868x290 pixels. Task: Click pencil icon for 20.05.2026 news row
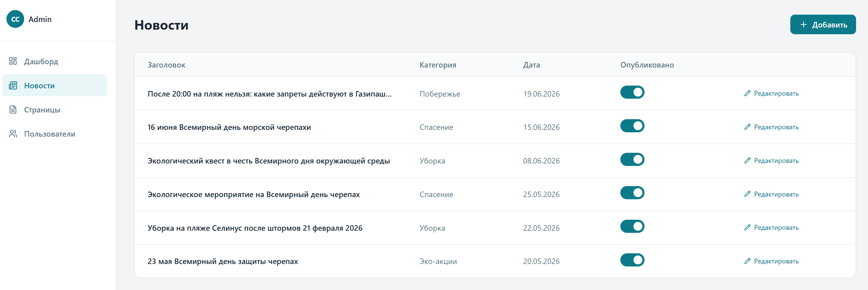tap(747, 261)
